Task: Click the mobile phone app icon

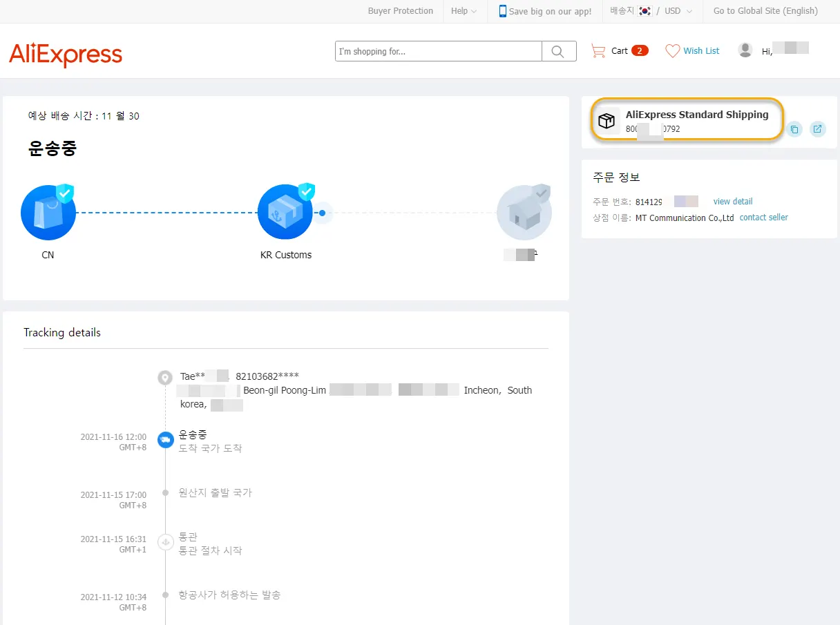Action: 503,11
